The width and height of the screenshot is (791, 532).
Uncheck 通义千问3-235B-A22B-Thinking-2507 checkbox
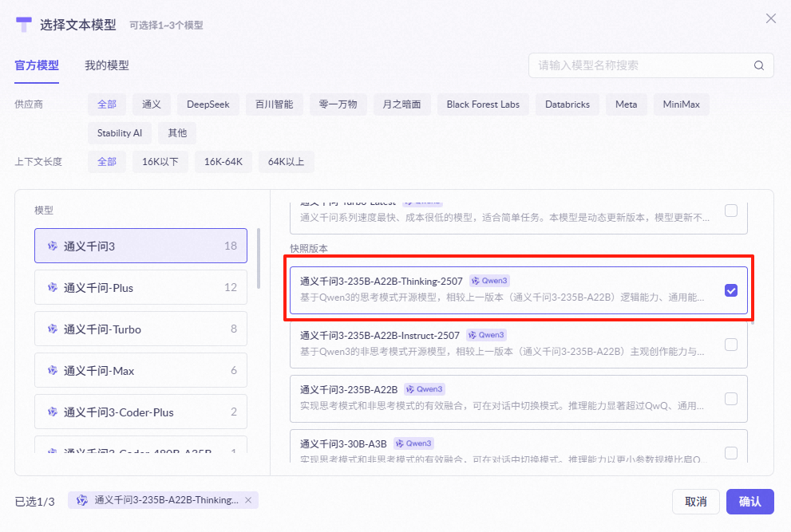(x=730, y=290)
